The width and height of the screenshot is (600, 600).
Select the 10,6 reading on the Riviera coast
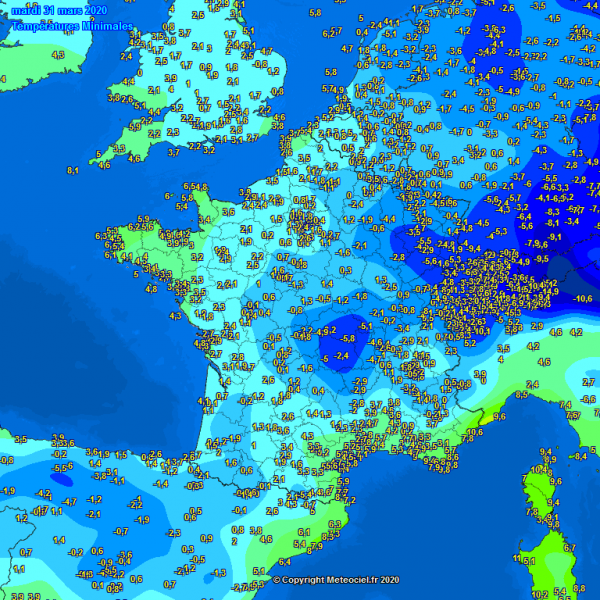[x=475, y=432]
